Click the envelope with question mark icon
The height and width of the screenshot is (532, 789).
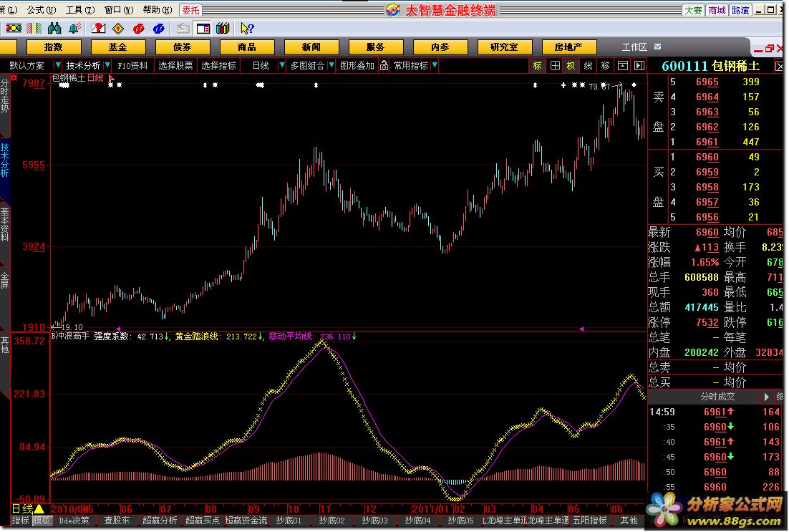coord(98,28)
